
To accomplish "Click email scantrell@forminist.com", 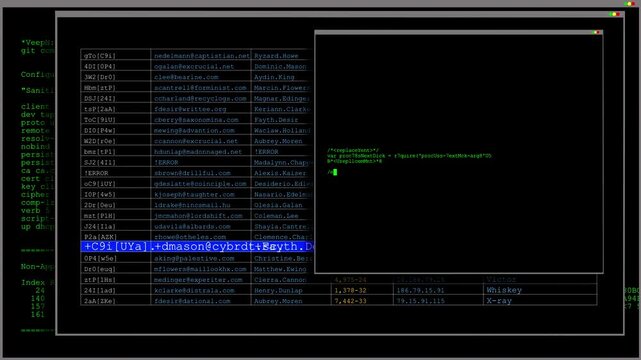I will [x=200, y=88].
